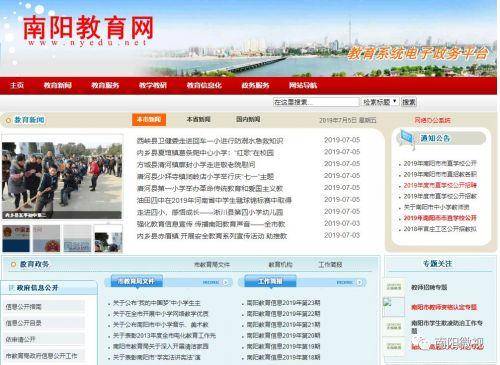500x365 pixels.
Task: Open 南阳教育信息2019年第19期
Action: point(283,346)
